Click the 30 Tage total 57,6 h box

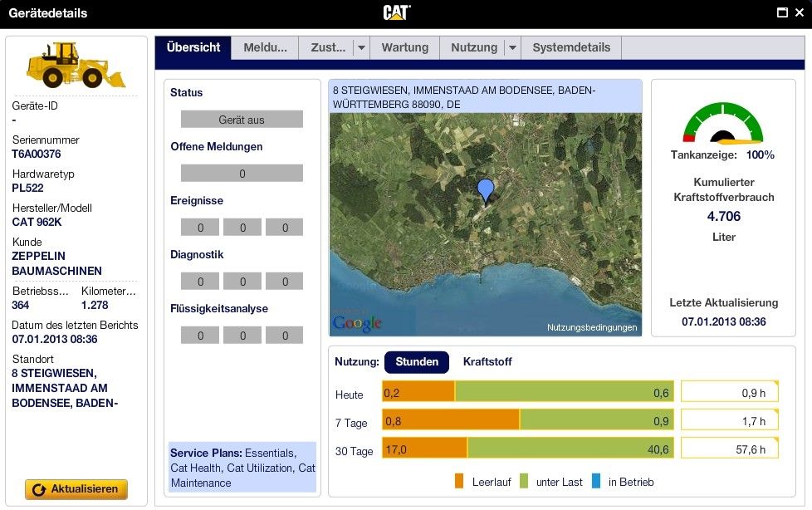pyautogui.click(x=730, y=448)
